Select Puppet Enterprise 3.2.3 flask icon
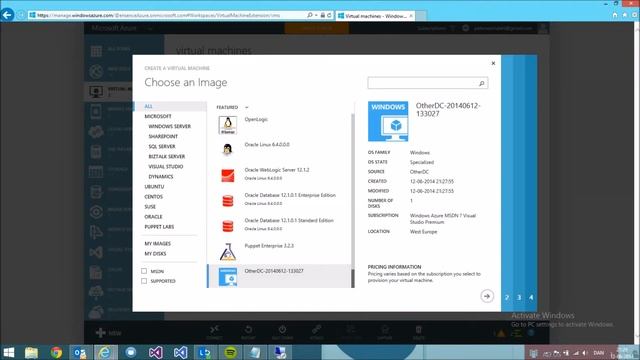Screen dimensions: 640x360 coord(227,251)
